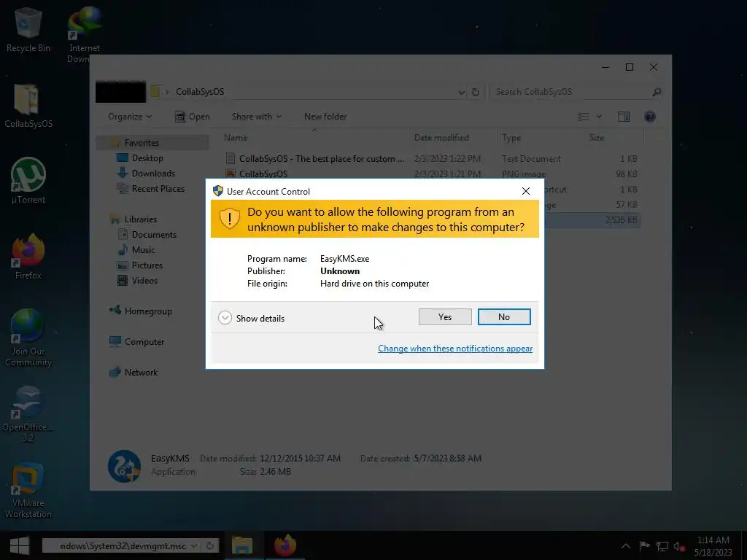Click taskbar address refresh icon
747x560 pixels.
click(x=210, y=545)
